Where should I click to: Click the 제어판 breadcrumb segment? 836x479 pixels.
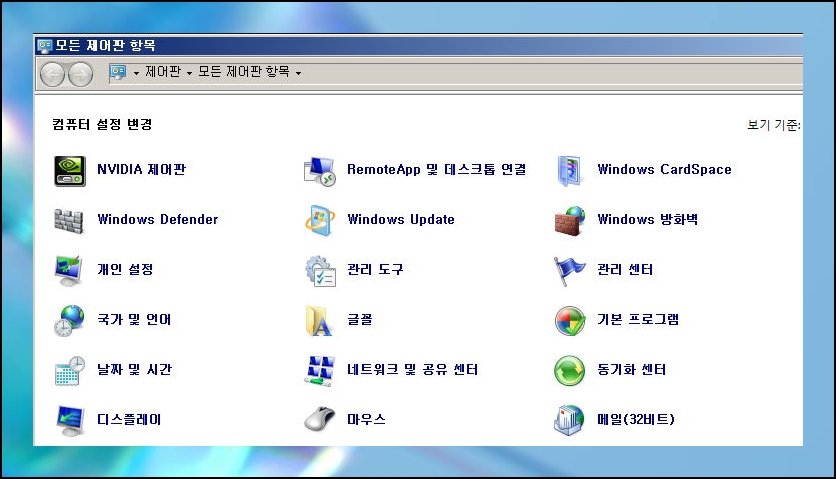163,71
